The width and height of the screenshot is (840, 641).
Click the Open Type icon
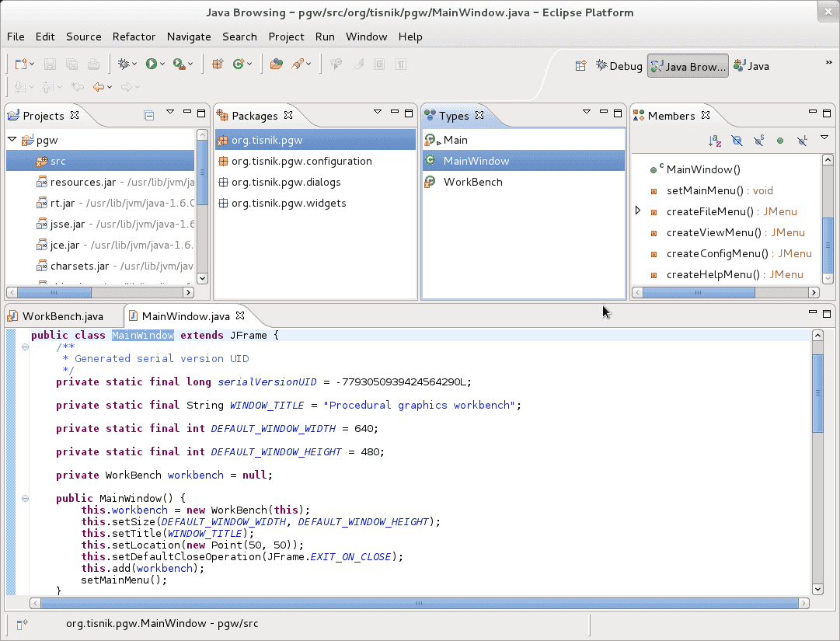(277, 64)
